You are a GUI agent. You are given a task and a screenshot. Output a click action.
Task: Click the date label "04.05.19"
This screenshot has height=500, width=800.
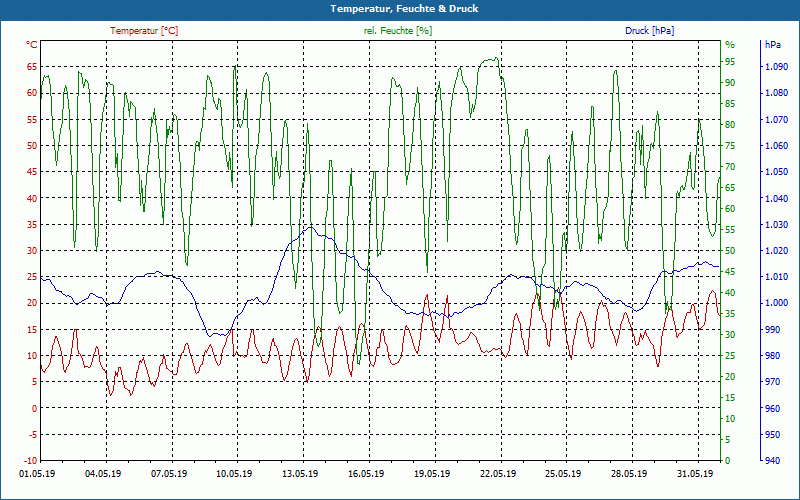(103, 474)
